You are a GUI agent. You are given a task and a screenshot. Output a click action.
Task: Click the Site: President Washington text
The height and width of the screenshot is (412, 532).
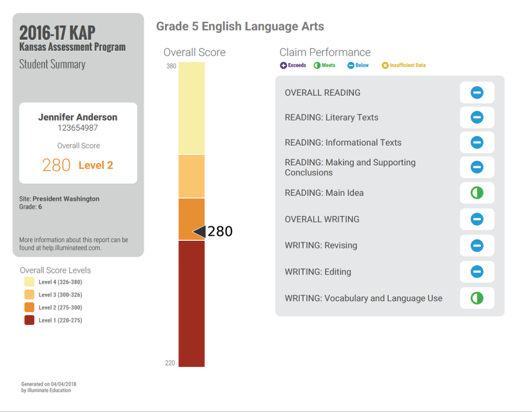click(x=59, y=199)
